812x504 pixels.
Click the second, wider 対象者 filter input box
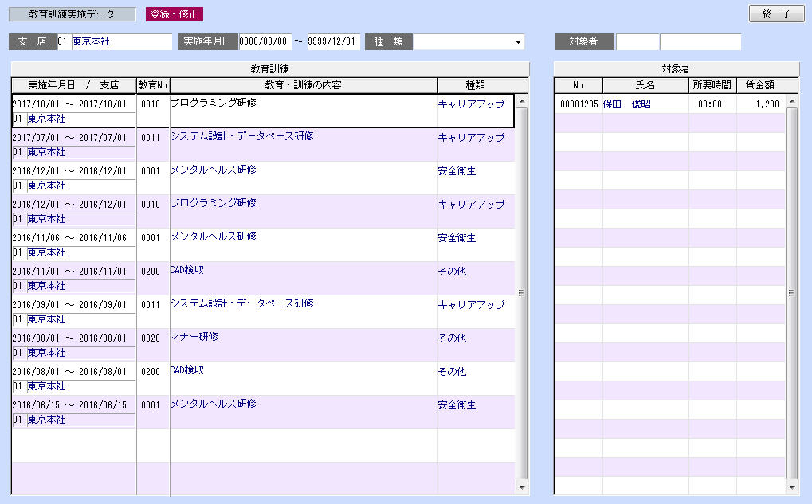pyautogui.click(x=700, y=42)
